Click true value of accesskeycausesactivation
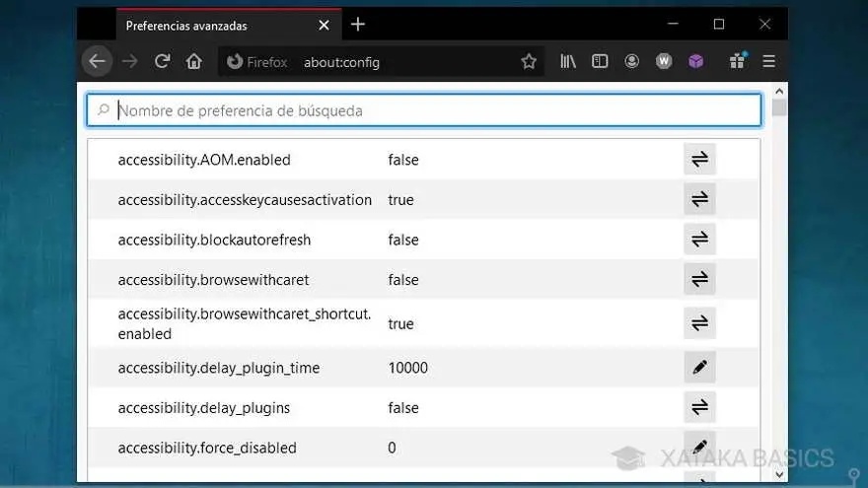 point(400,200)
